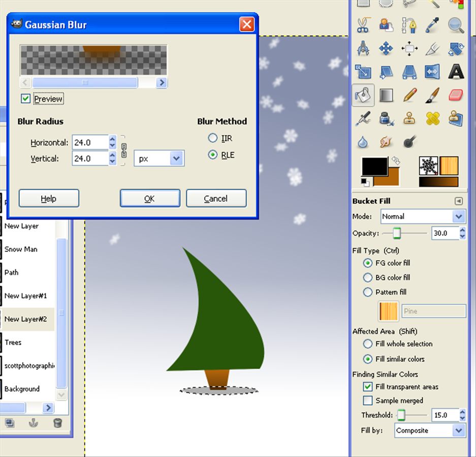Click the Vertical radius stepper arrows
476x457 pixels.
[112, 158]
